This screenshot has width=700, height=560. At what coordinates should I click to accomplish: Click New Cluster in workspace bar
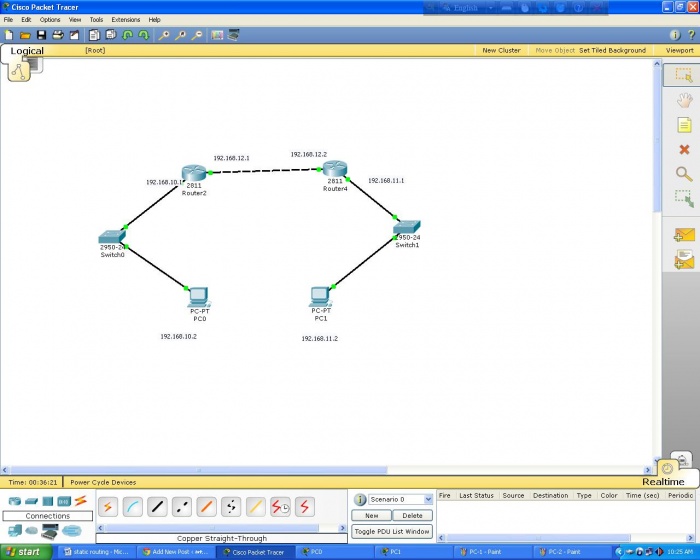click(x=501, y=50)
